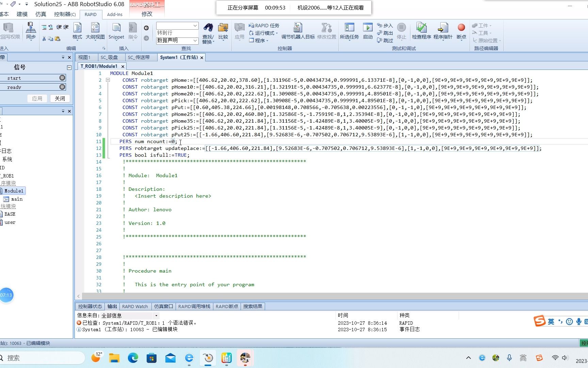Open the 大纲视图 outline view
The height and width of the screenshot is (368, 588).
pos(95,31)
